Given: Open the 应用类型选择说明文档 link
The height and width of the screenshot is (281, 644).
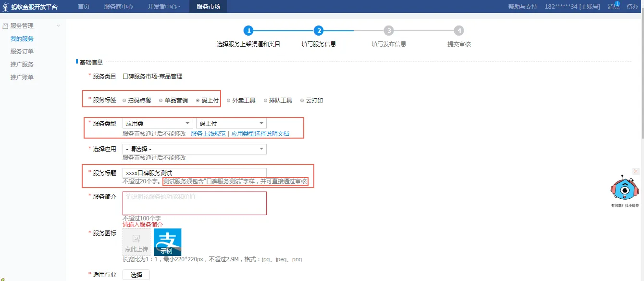Looking at the screenshot, I should click(260, 134).
